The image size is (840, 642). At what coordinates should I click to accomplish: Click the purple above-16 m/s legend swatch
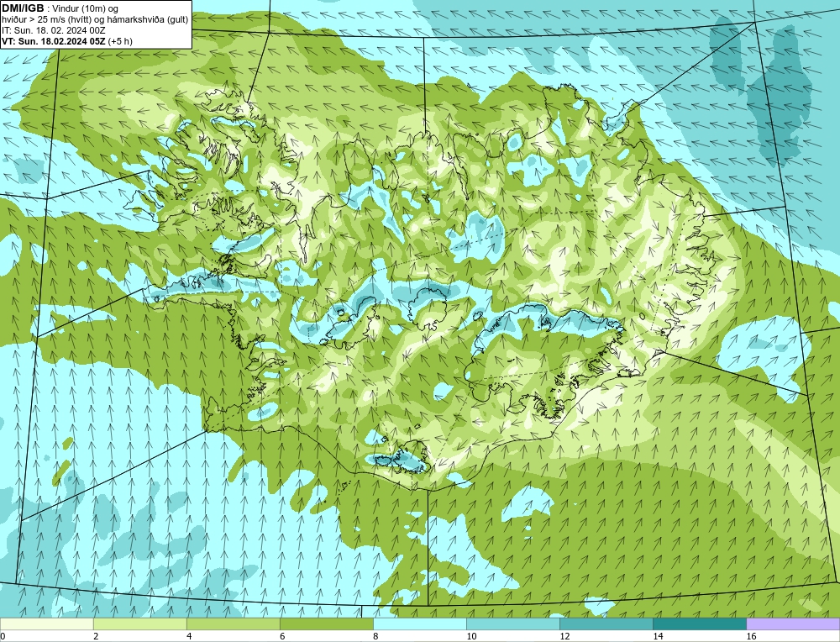pyautogui.click(x=793, y=624)
